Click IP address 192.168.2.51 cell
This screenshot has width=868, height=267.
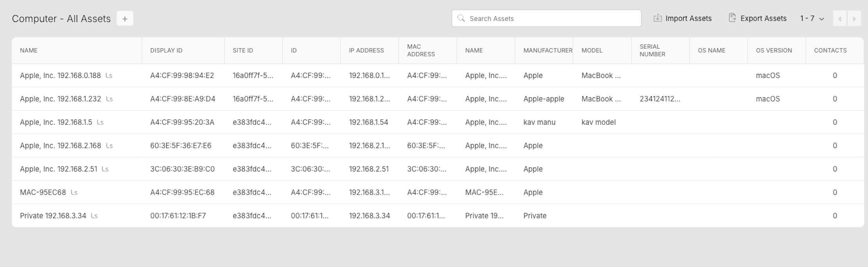pos(369,169)
